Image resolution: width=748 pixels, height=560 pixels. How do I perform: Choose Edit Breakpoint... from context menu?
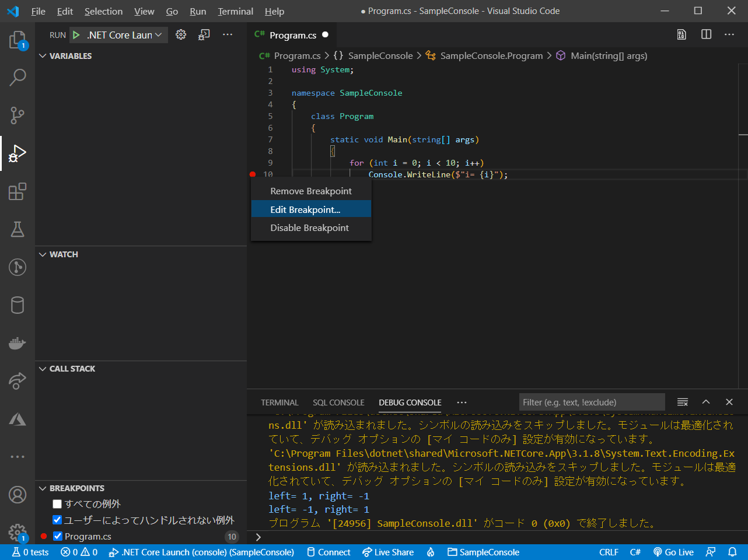click(x=311, y=209)
